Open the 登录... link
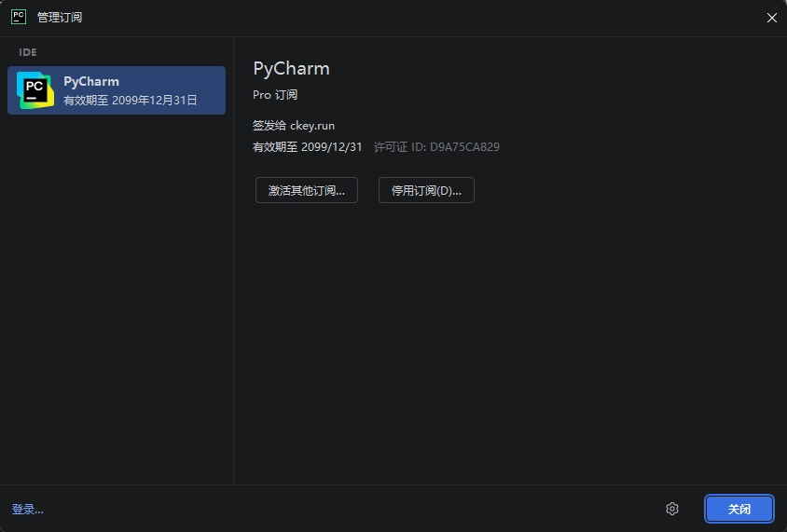 [x=28, y=510]
